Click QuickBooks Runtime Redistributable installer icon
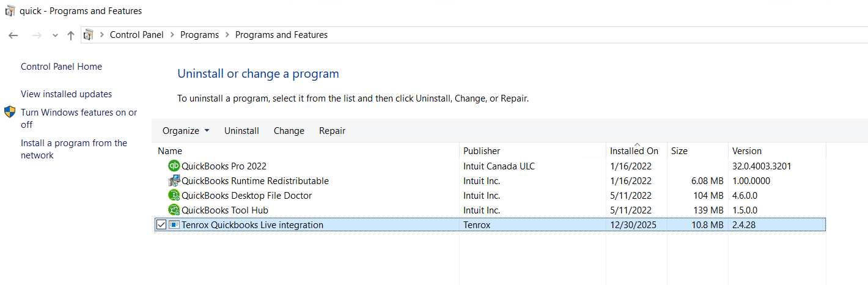The width and height of the screenshot is (868, 285). click(x=174, y=181)
